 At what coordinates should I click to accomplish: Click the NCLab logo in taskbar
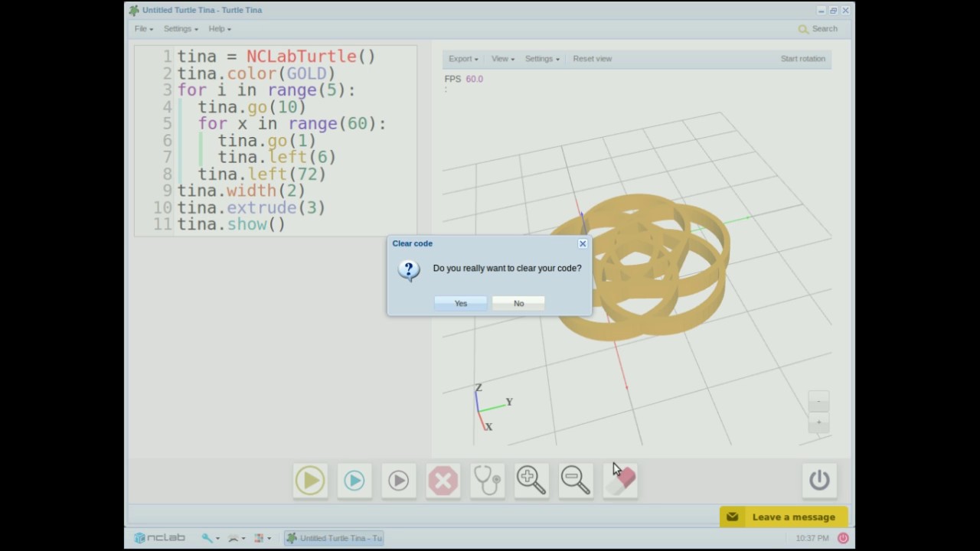tap(160, 538)
